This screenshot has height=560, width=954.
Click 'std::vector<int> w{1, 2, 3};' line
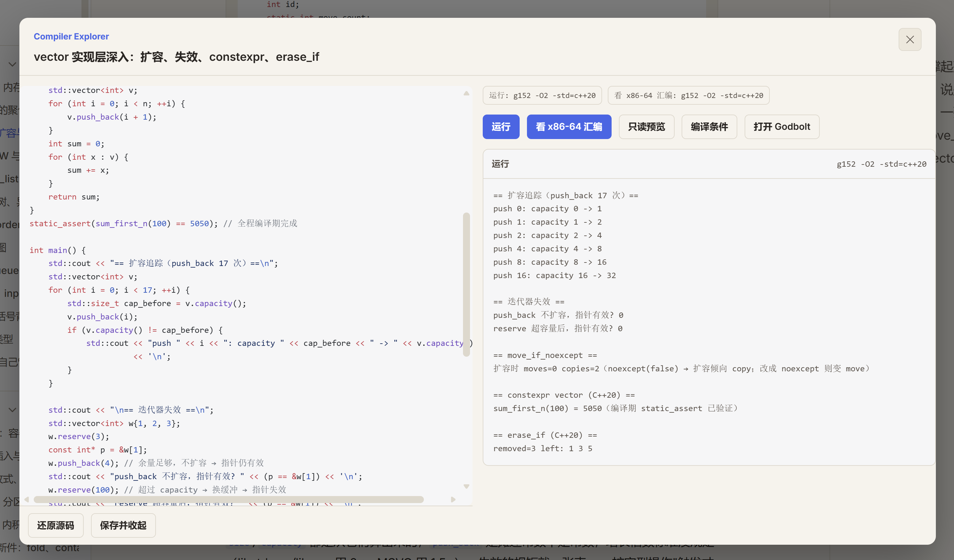tap(114, 423)
